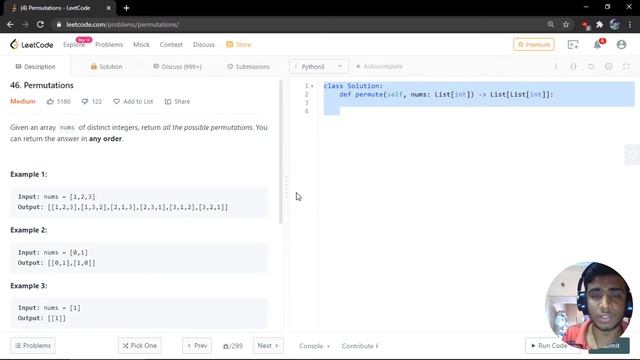This screenshot has height=360, width=640.
Task: Click the browser zoom magnifier icon
Action: point(551,24)
